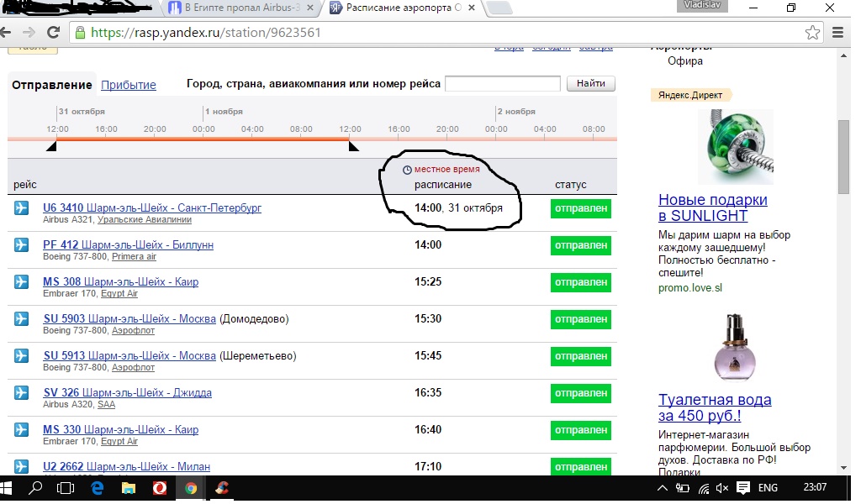The width and height of the screenshot is (861, 504).
Task: Open flight U6 3410 to Санкт-Петербург
Action: point(152,207)
